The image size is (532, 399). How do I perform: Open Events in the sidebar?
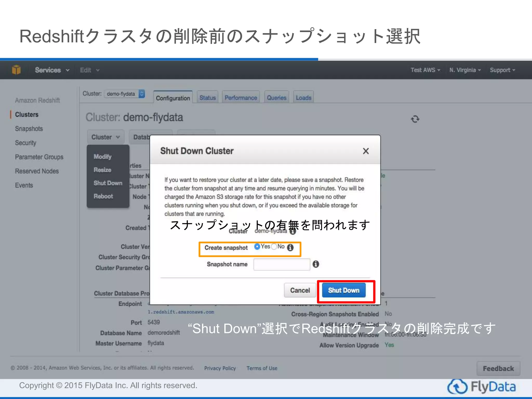[24, 185]
